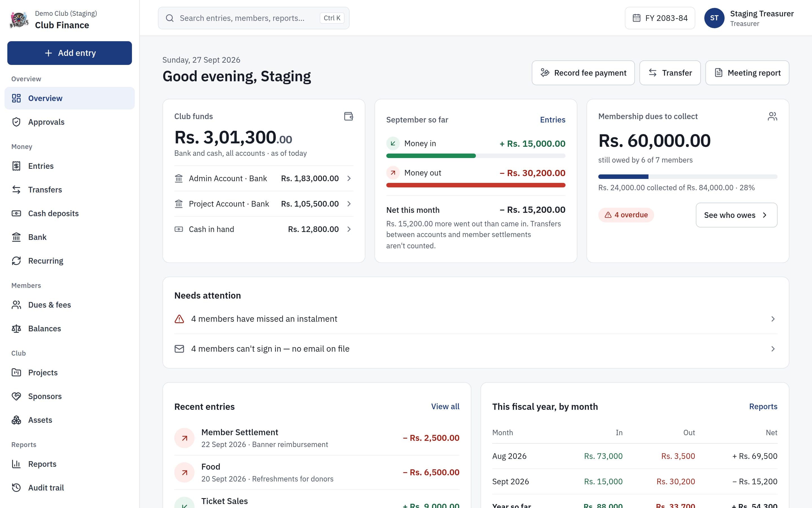The image size is (812, 508).
Task: Open Reports link in fiscal year table
Action: point(763,406)
